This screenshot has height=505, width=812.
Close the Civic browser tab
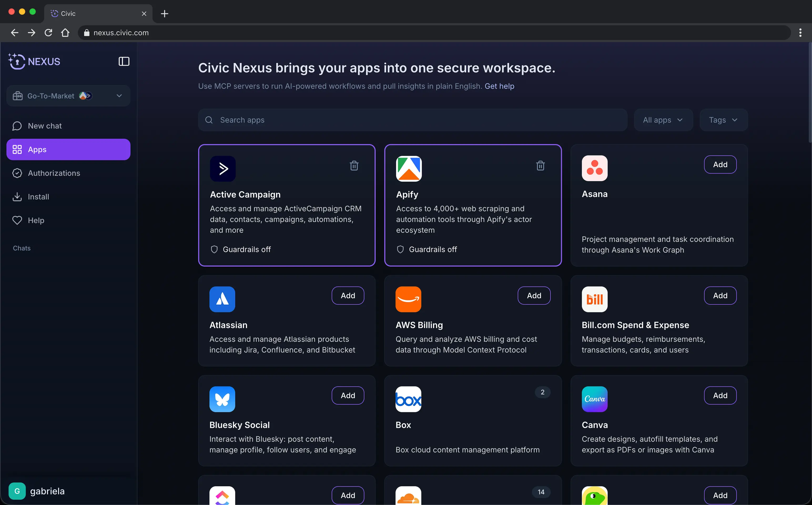144,14
